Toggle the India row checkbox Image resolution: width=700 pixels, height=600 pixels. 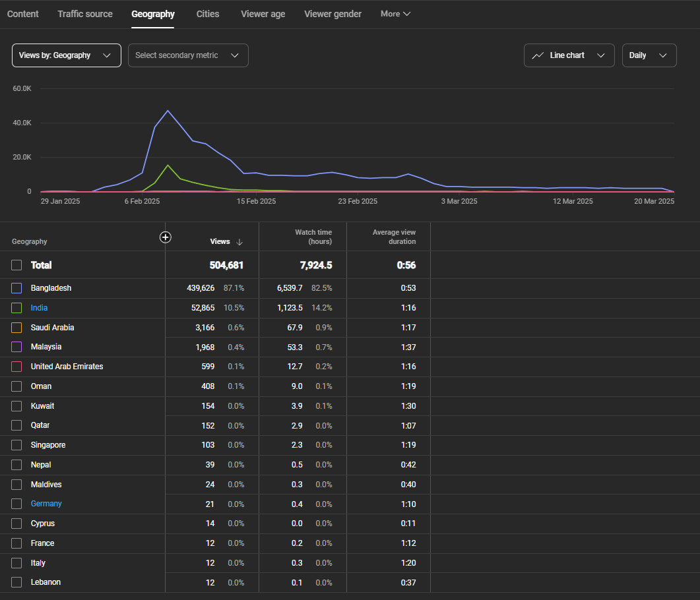coord(17,308)
